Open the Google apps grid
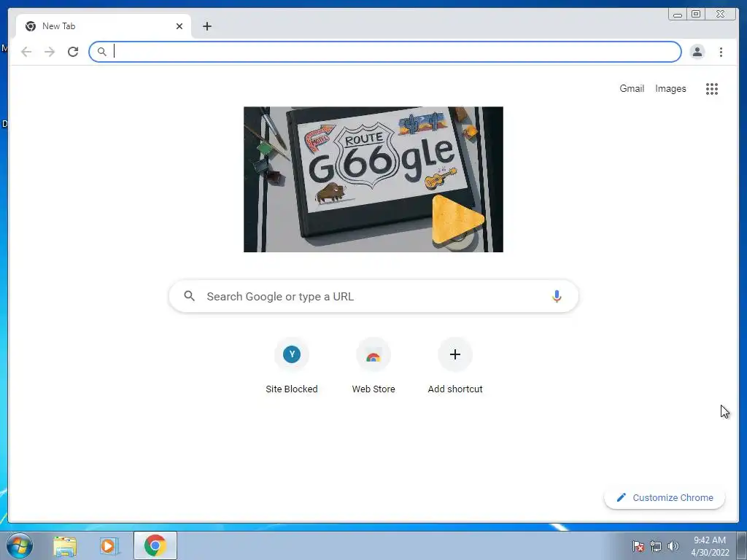 [x=712, y=88]
